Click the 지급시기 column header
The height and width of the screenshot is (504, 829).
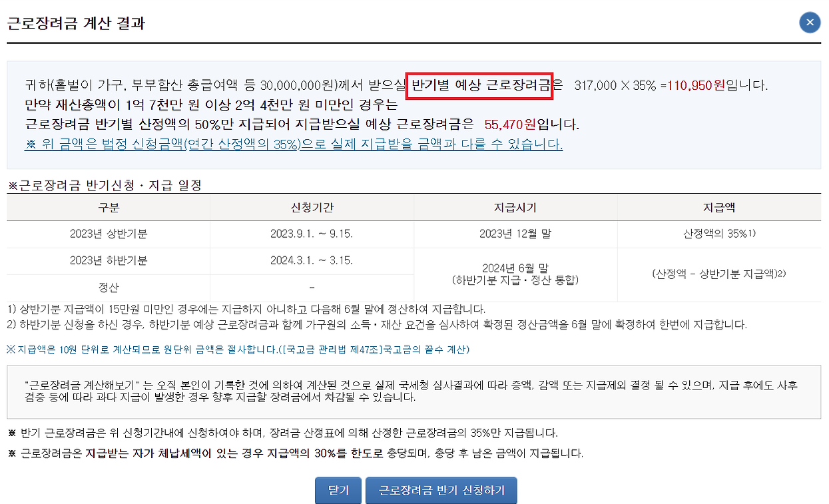(515, 207)
